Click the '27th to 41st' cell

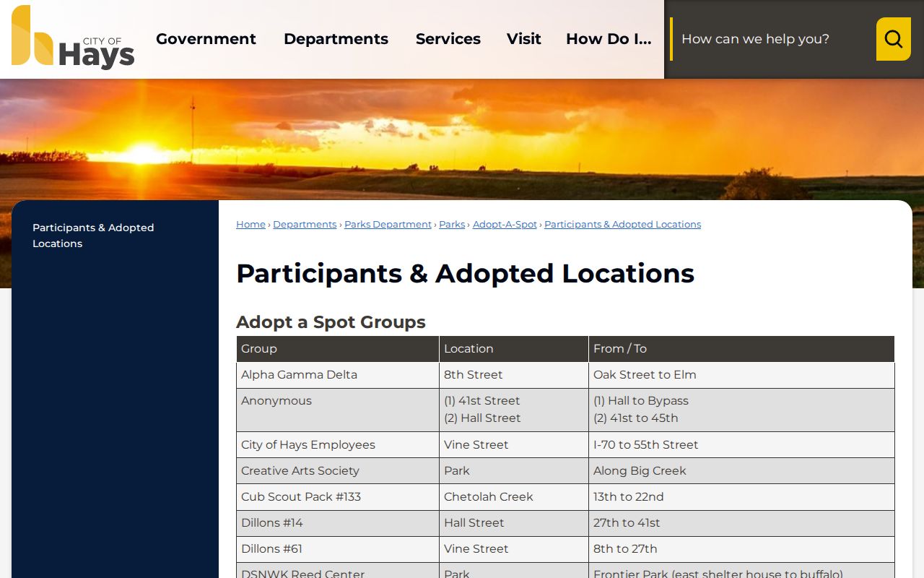(x=741, y=523)
